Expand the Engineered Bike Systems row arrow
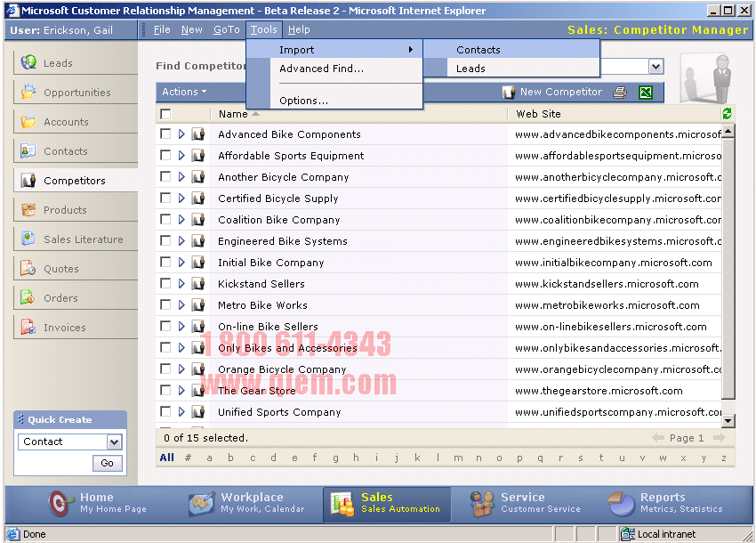 click(181, 241)
